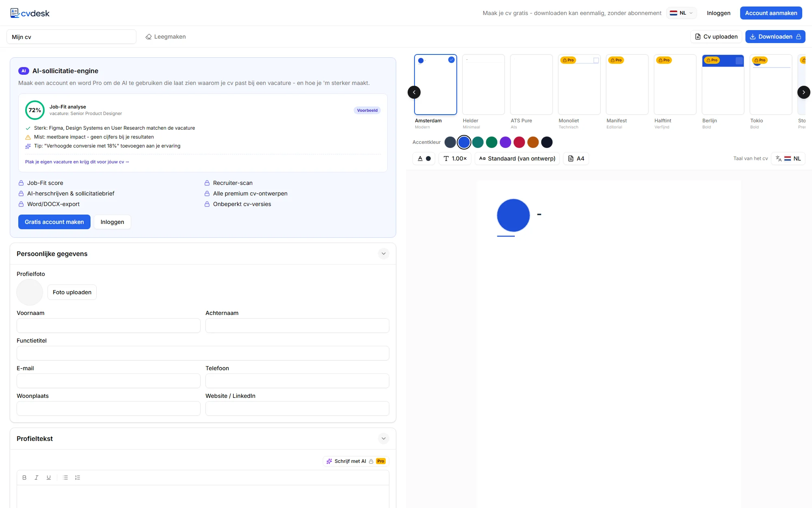
Task: Choose the orange accent color
Action: click(x=533, y=142)
